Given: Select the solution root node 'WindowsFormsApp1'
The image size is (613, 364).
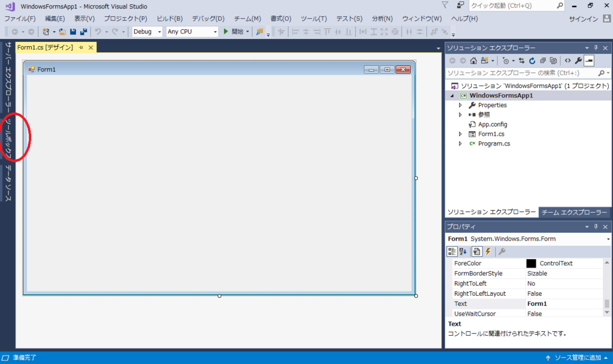Looking at the screenshot, I should point(530,86).
